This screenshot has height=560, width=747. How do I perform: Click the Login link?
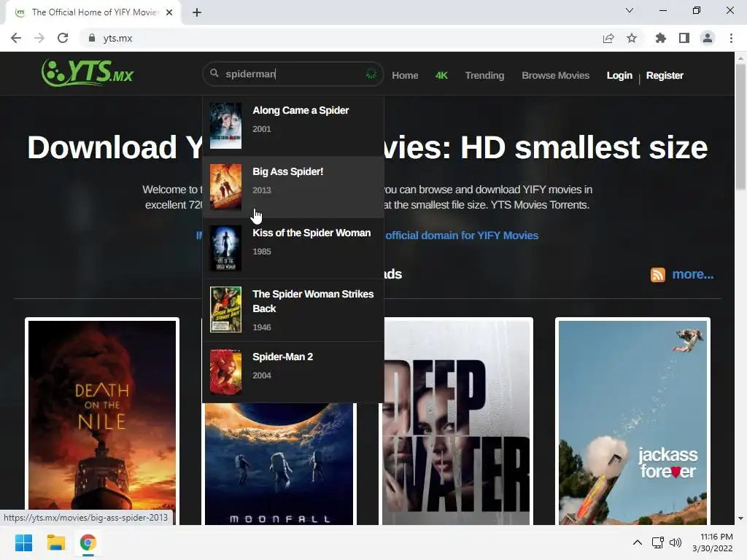(619, 75)
